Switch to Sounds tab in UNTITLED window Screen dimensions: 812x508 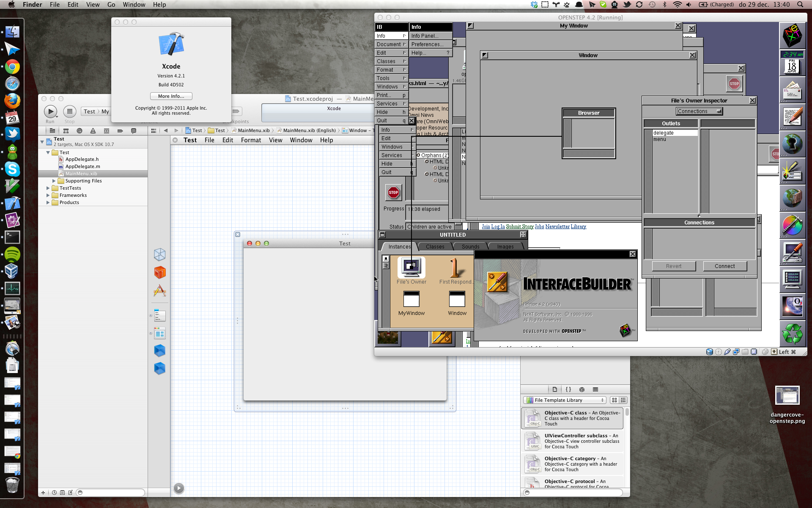pos(470,246)
